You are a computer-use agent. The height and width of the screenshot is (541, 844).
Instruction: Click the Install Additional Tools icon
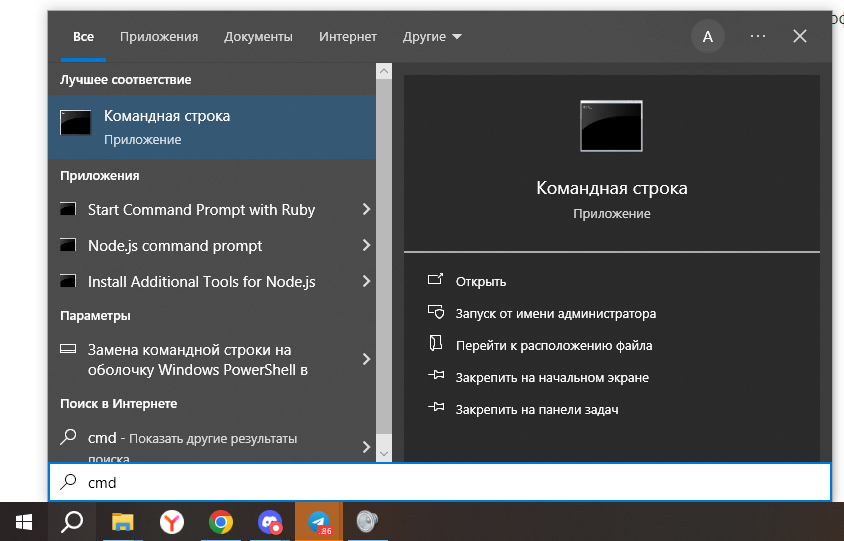[68, 281]
